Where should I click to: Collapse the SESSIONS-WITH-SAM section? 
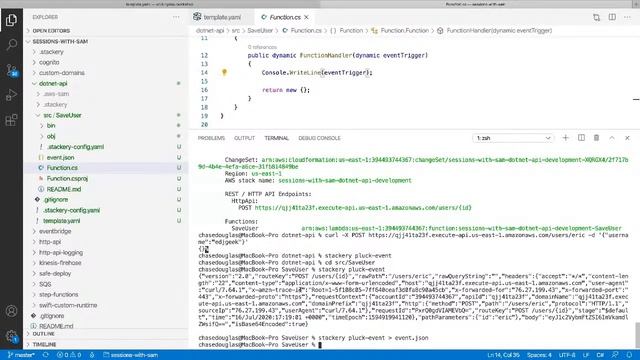(60, 41)
